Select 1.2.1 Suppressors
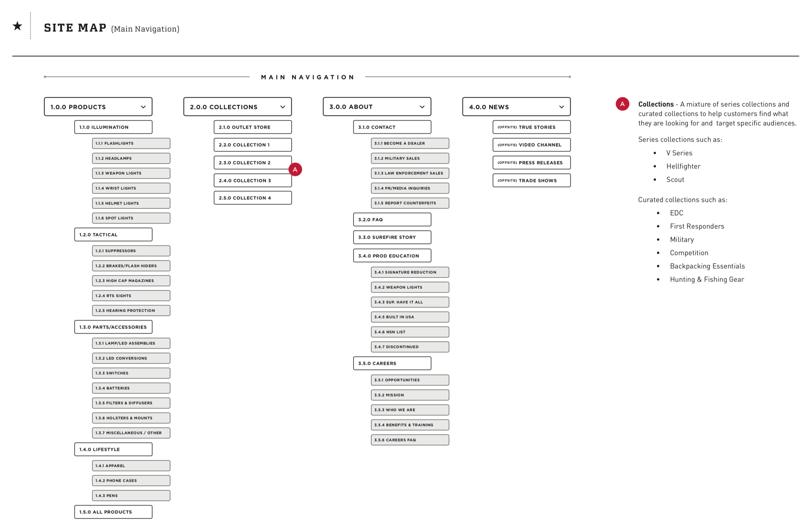 (131, 251)
